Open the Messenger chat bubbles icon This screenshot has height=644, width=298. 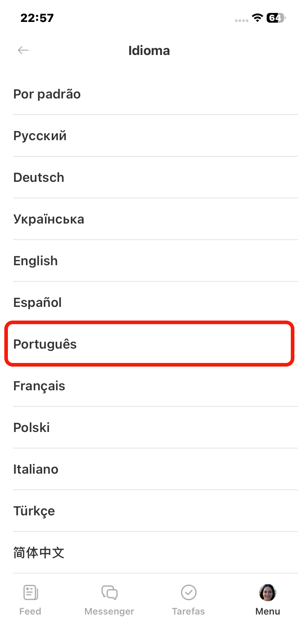109,592
